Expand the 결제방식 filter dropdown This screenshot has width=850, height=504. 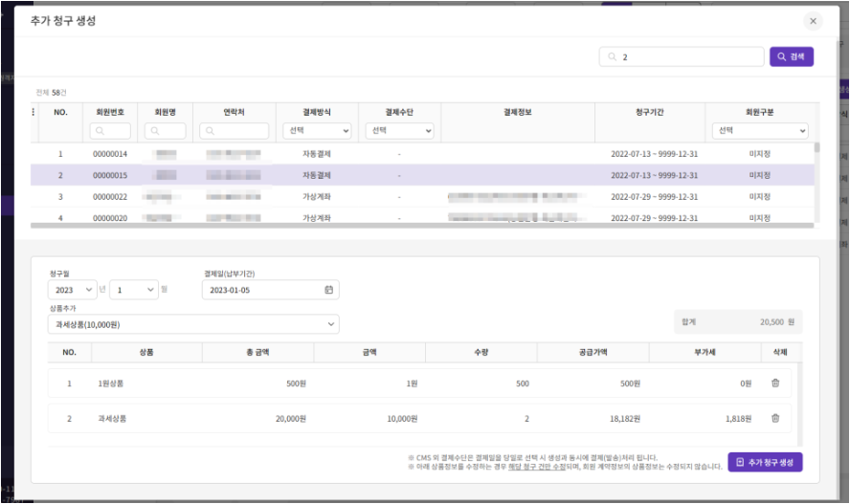(317, 131)
